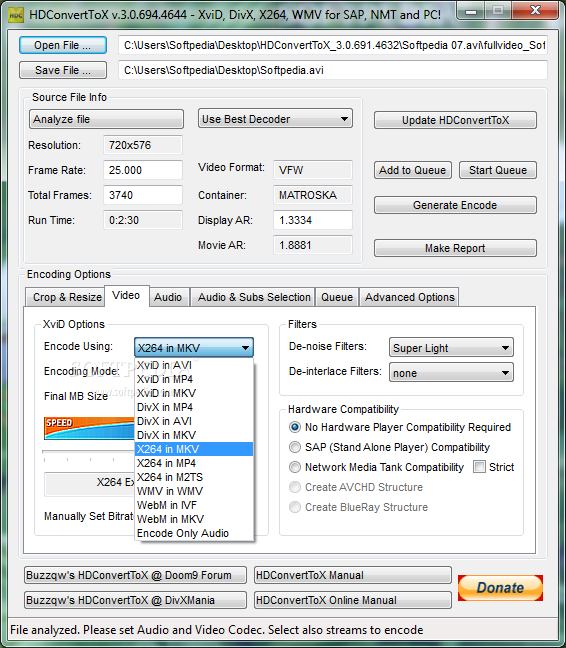Open Buzzqw's HDConvertToX @ DivXMania link

pos(136,600)
